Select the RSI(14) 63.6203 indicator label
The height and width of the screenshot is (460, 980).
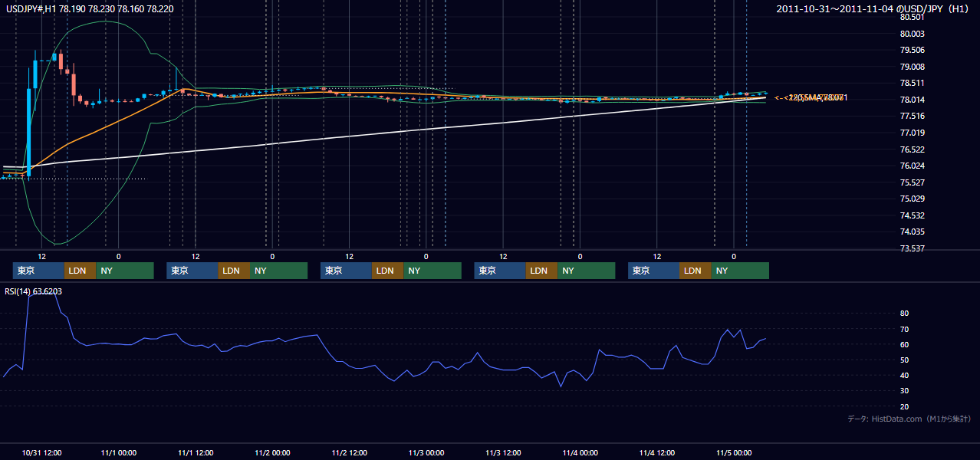coord(34,291)
